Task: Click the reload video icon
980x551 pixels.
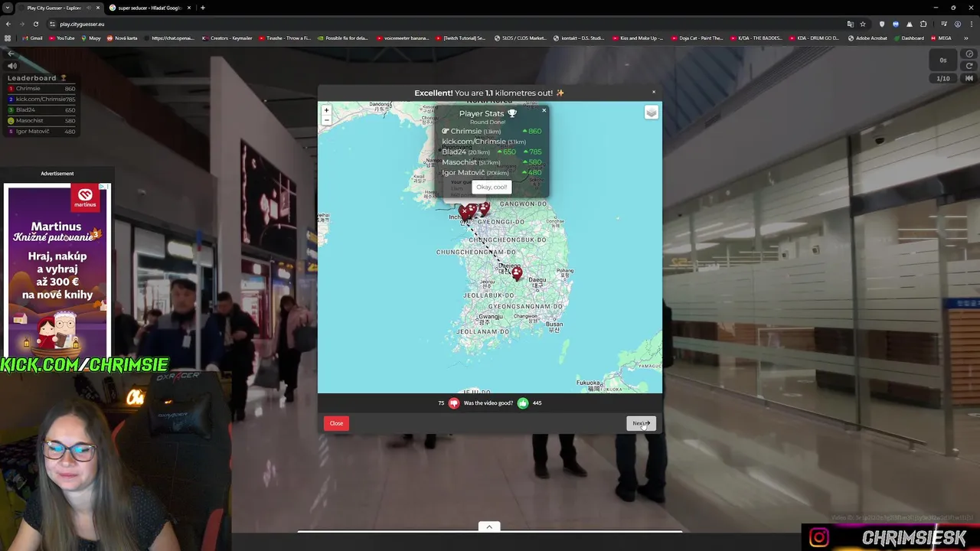Action: (x=969, y=66)
